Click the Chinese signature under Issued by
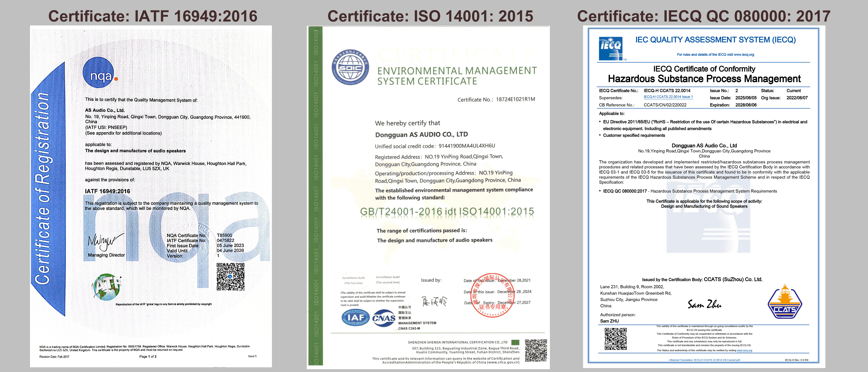The image size is (868, 372). tap(434, 301)
